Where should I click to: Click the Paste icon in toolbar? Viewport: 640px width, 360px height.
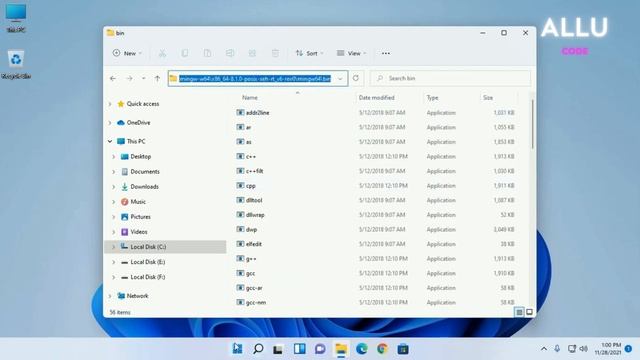point(207,53)
